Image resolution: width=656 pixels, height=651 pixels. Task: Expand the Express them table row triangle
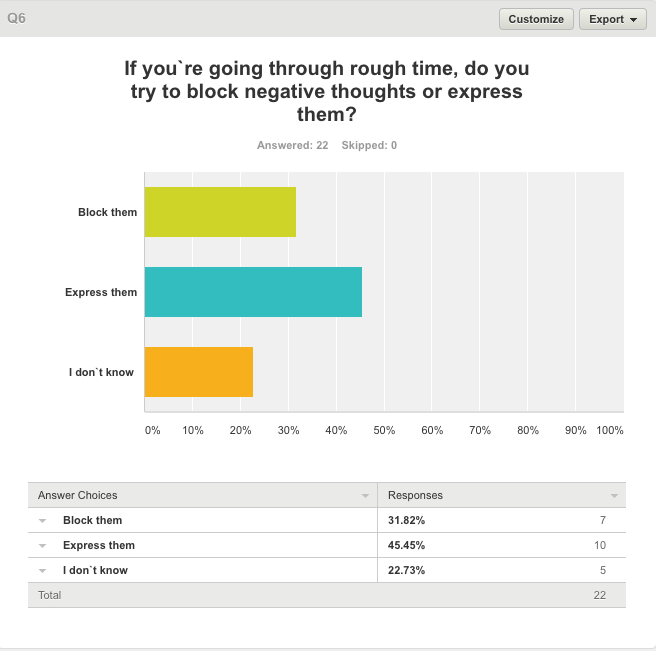[x=43, y=546]
